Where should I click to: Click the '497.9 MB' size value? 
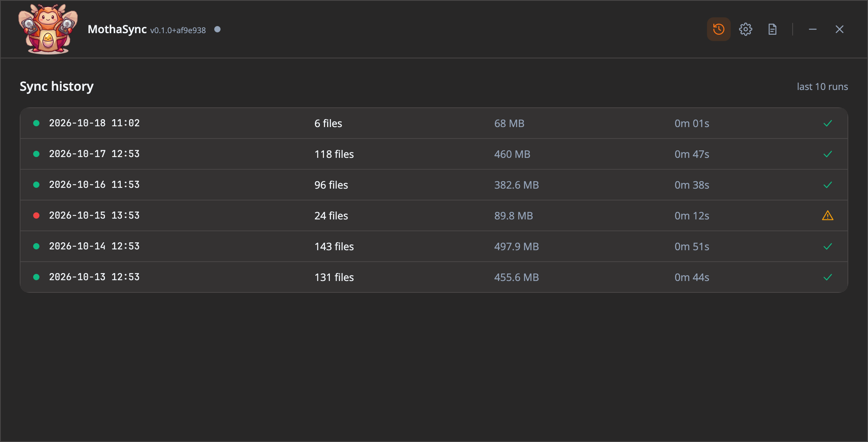click(516, 247)
